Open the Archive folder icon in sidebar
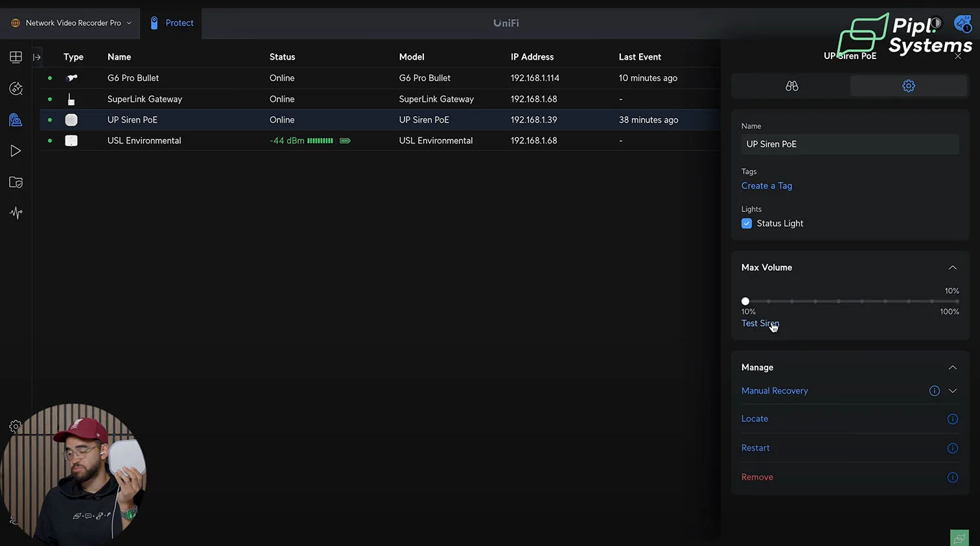The height and width of the screenshot is (546, 980). [x=16, y=182]
